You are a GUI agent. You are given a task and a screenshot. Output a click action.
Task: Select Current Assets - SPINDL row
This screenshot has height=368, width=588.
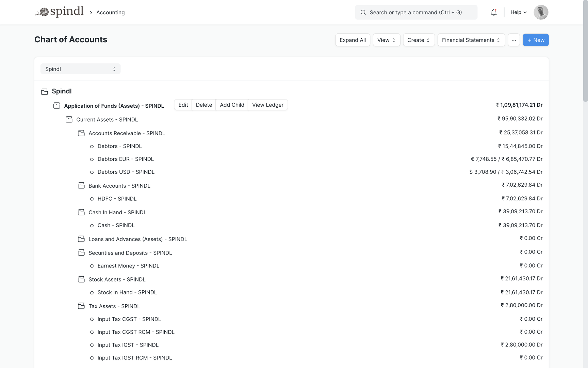(x=107, y=120)
